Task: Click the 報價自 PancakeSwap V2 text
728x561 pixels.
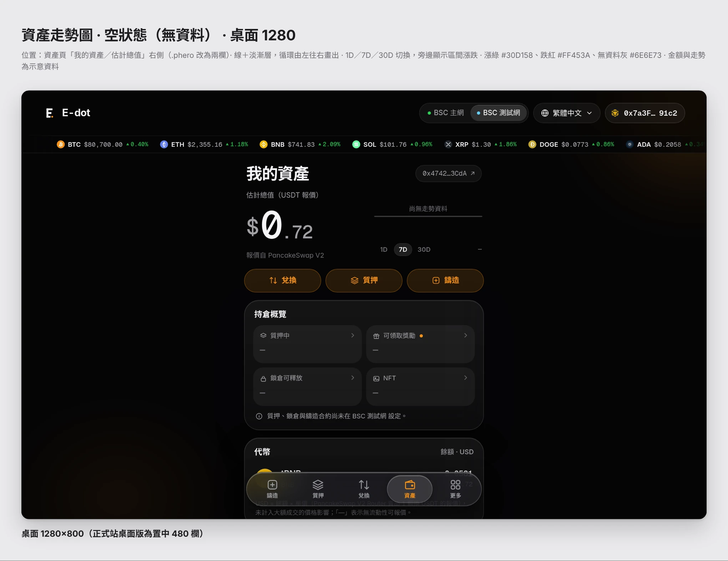Action: pos(285,255)
